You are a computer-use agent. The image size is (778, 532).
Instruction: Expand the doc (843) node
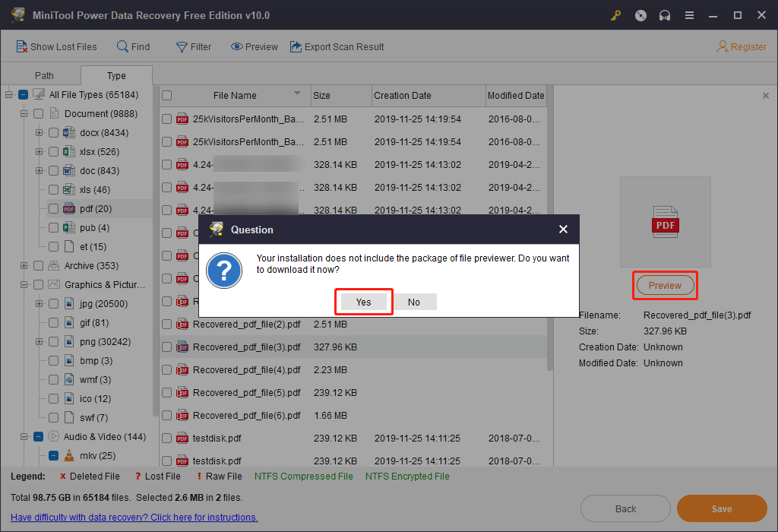coord(40,171)
